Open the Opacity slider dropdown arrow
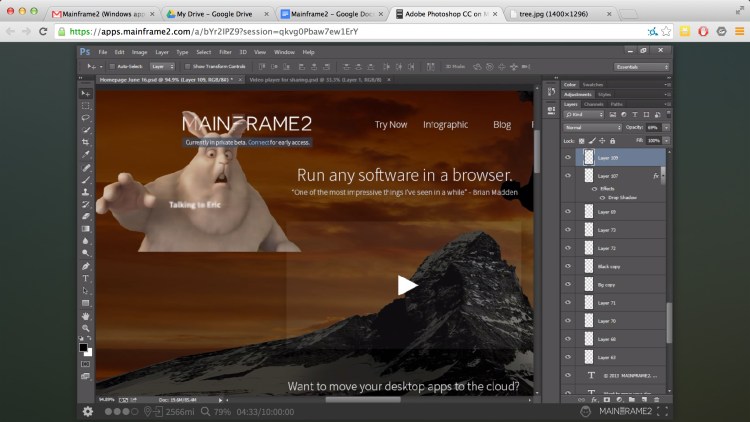 [x=666, y=128]
